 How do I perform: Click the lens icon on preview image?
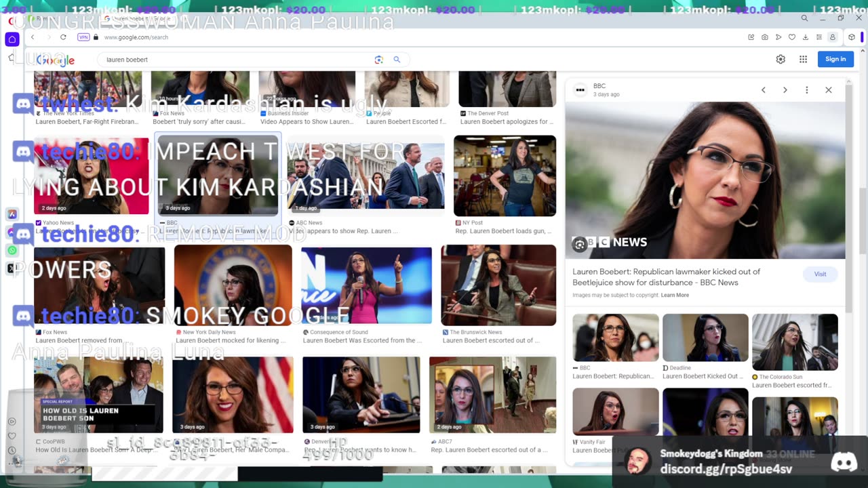pos(579,245)
